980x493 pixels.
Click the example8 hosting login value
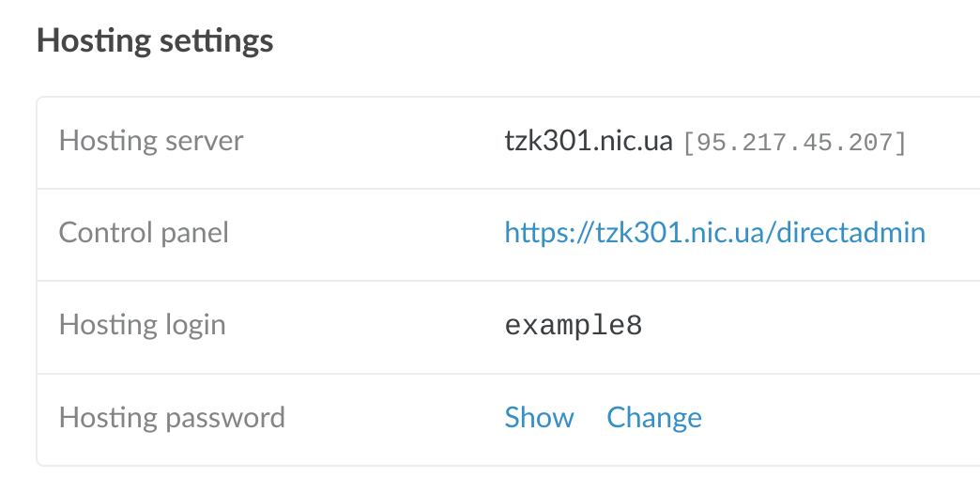tap(573, 327)
